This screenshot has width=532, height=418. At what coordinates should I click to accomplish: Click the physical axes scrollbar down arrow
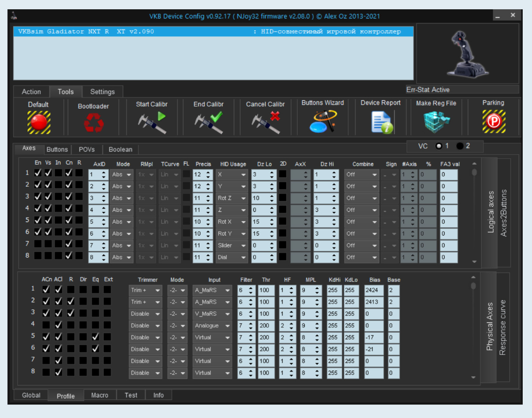click(x=473, y=377)
